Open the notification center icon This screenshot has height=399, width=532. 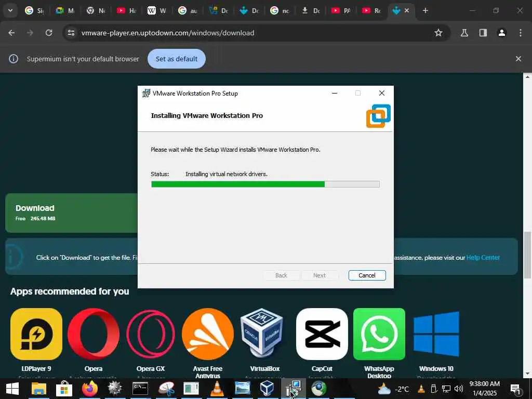click(x=515, y=389)
